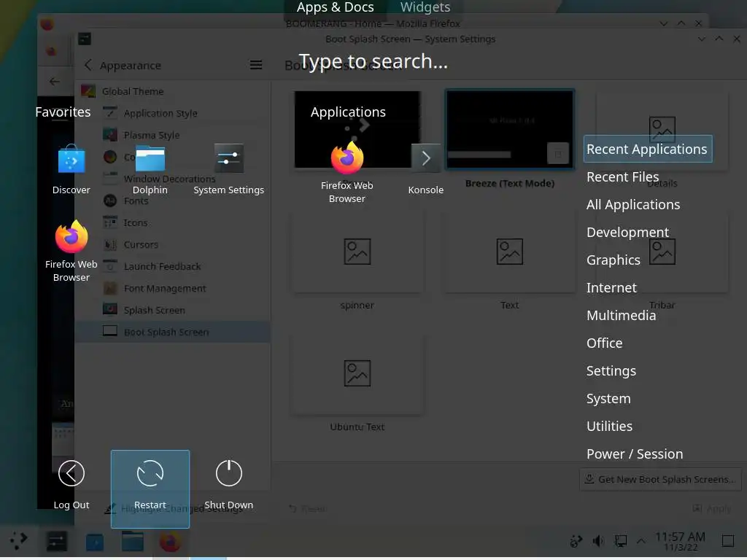
Task: Select Global Theme in System Settings sidebar
Action: coord(172,91)
